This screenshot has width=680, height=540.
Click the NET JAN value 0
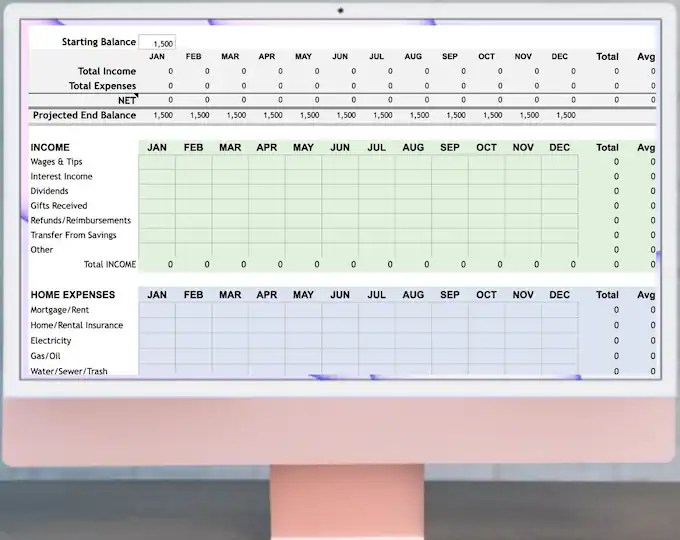[170, 100]
